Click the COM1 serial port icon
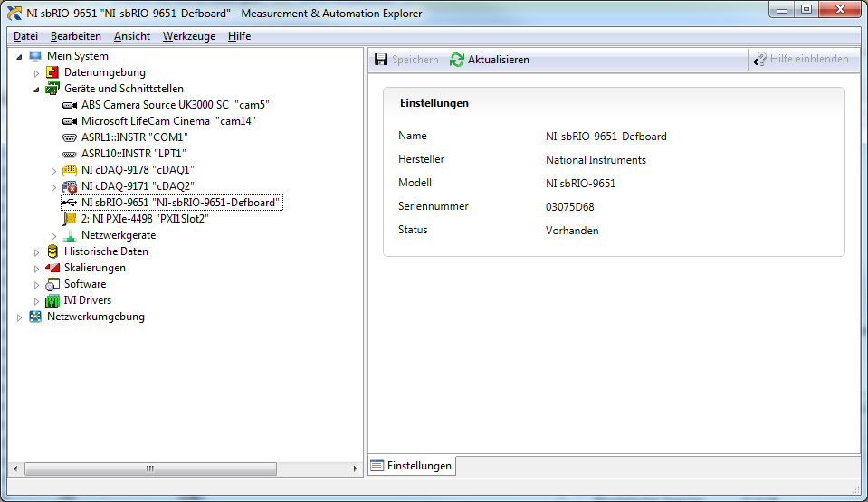Screen dimensions: 868x502 69,137
